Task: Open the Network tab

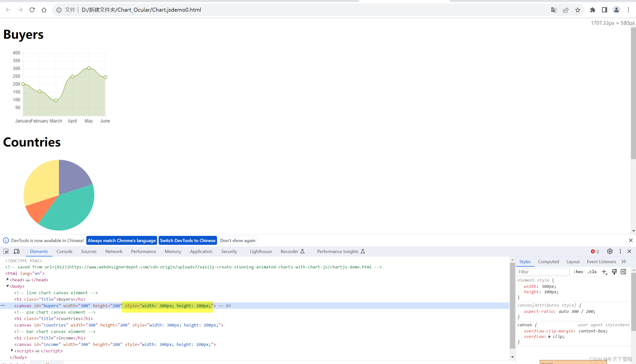Action: click(114, 252)
